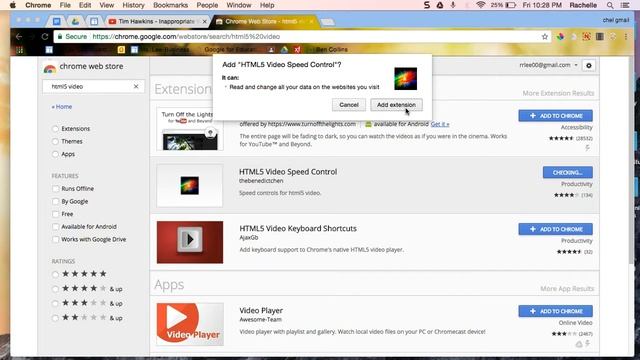
Task: Open the first blue pinned tab
Action: (x=57, y=21)
